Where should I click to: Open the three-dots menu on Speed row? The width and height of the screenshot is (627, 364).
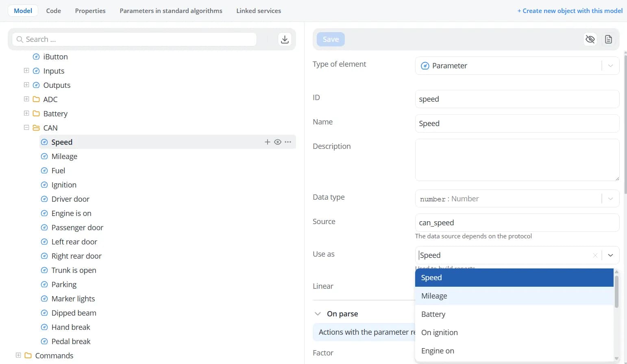[x=288, y=142]
